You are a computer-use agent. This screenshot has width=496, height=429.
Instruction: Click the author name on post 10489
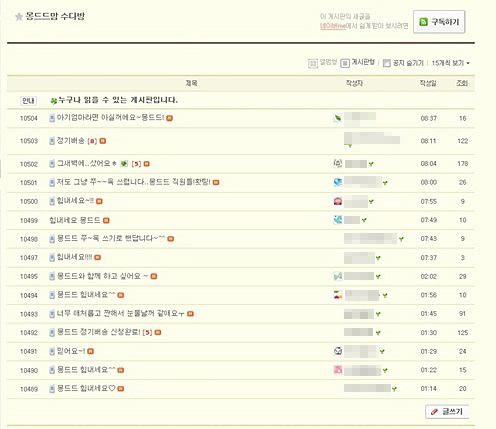(367, 388)
